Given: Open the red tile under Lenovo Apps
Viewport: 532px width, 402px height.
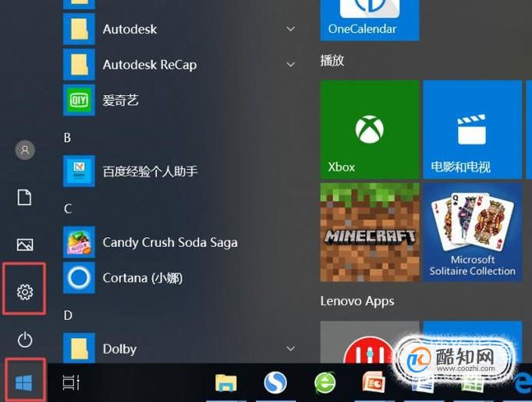Looking at the screenshot, I should (x=370, y=342).
